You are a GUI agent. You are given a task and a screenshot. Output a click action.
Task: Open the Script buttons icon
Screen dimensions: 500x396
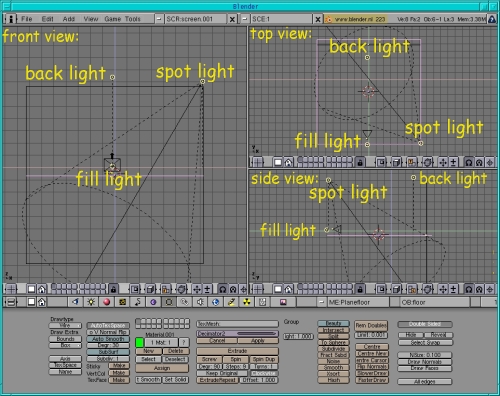(x=263, y=302)
